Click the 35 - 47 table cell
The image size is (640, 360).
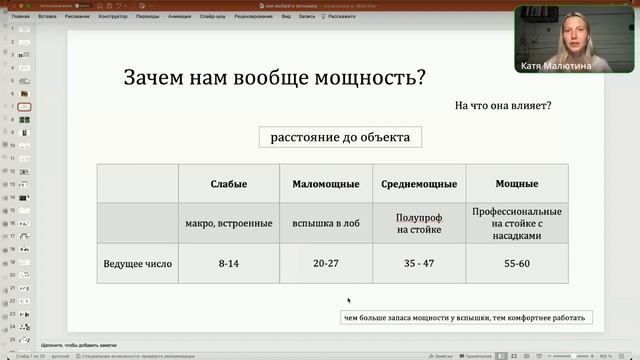coord(419,264)
